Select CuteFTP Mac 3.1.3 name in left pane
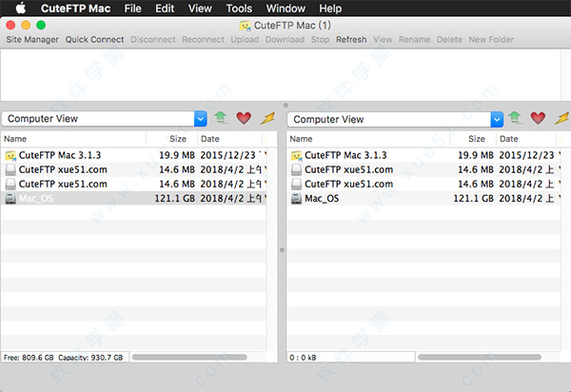Viewport: 571px width, 392px height. click(x=60, y=155)
